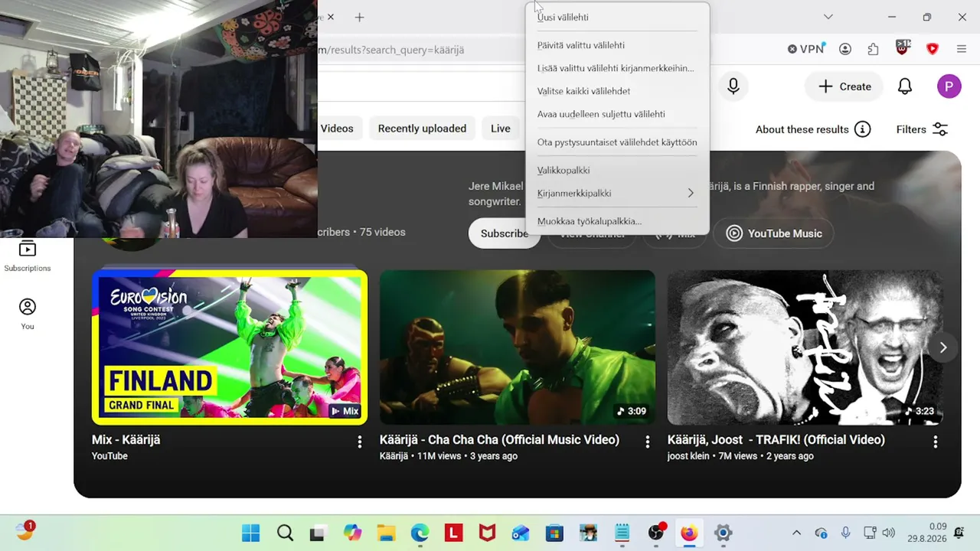The image size is (980, 551).
Task: Open Microsoft Store from taskbar
Action: (x=554, y=533)
